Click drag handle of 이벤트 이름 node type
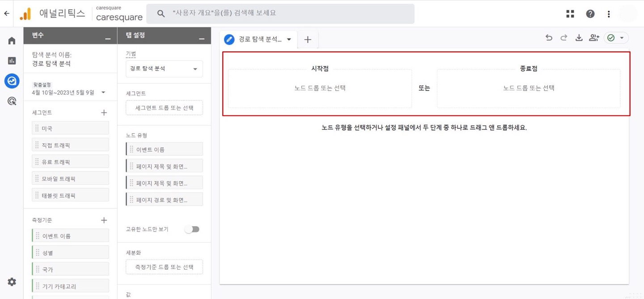Image resolution: width=644 pixels, height=299 pixels. click(131, 149)
